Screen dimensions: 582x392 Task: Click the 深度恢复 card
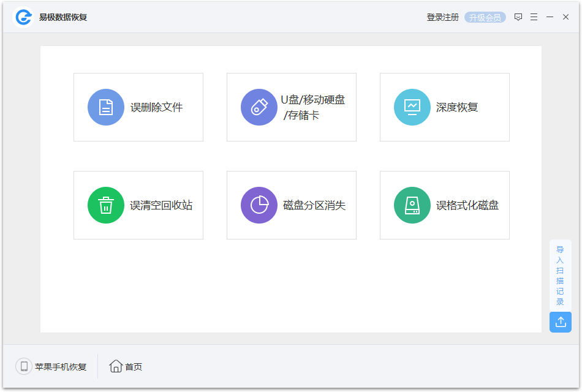click(445, 107)
